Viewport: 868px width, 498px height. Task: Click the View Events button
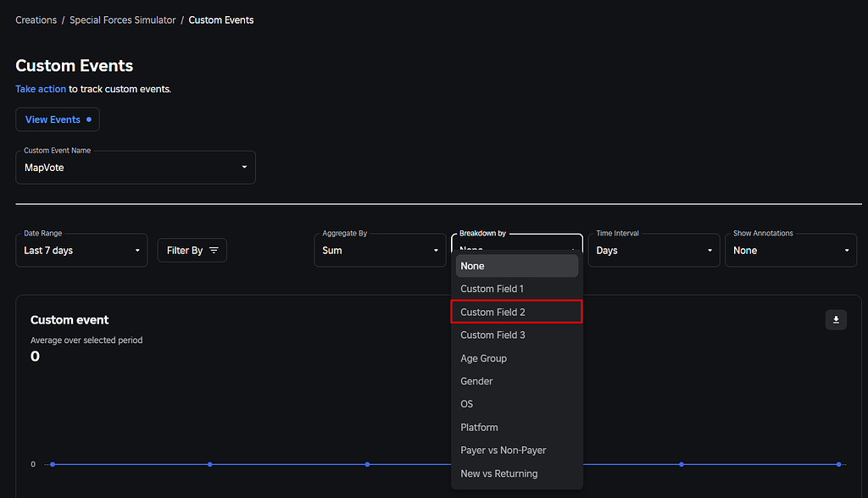tap(57, 119)
